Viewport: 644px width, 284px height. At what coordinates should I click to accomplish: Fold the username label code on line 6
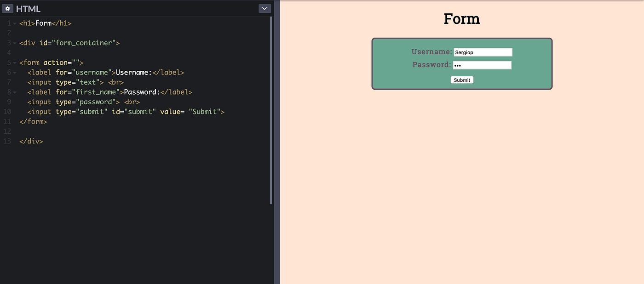pyautogui.click(x=14, y=72)
